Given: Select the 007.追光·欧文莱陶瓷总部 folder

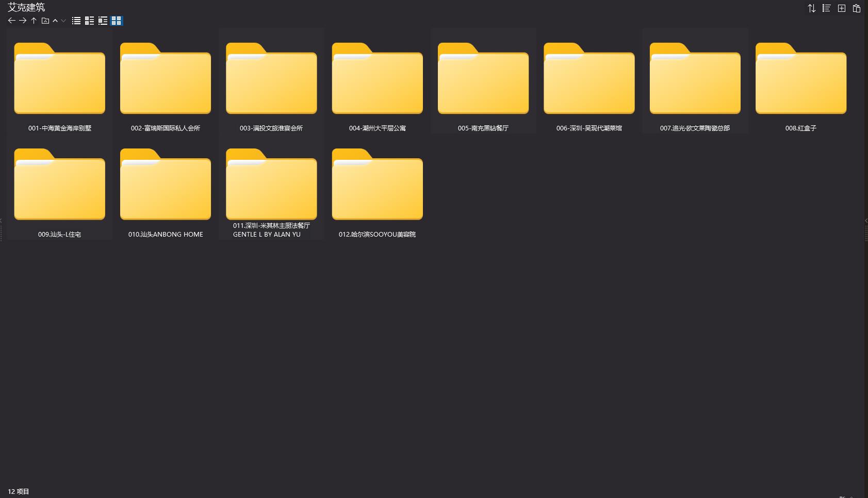Looking at the screenshot, I should tap(695, 81).
